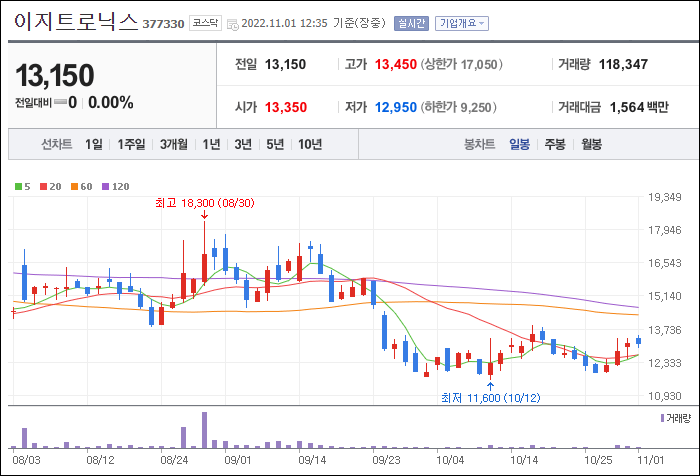Click the 저가 value 12,950
The image size is (700, 476).
(x=396, y=107)
